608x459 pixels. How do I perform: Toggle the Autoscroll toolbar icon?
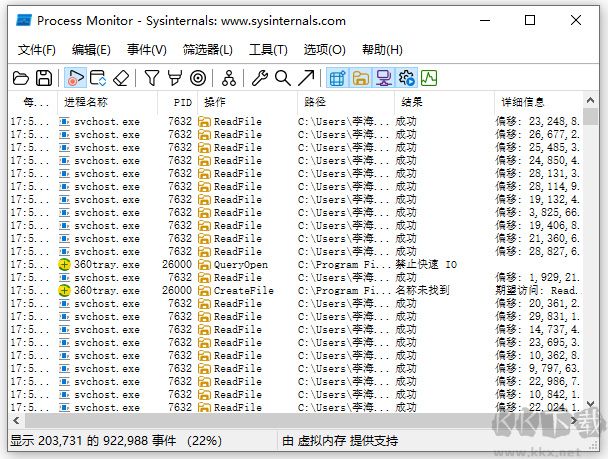98,78
